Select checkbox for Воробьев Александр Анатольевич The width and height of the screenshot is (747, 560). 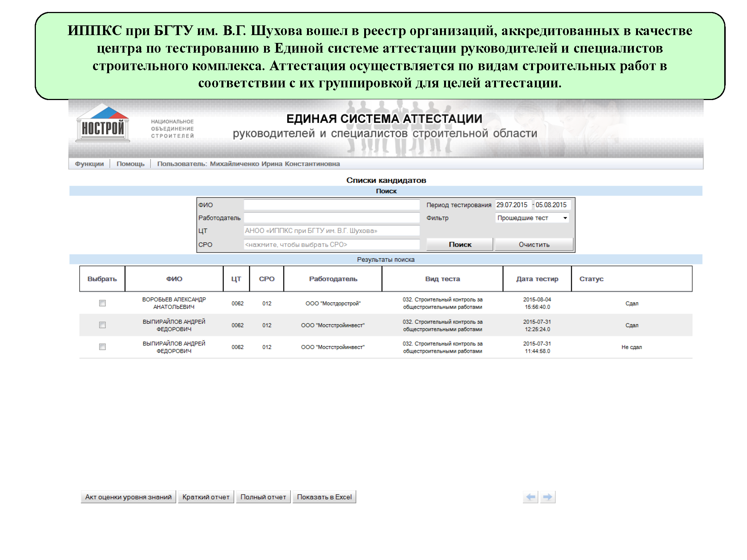pos(102,303)
